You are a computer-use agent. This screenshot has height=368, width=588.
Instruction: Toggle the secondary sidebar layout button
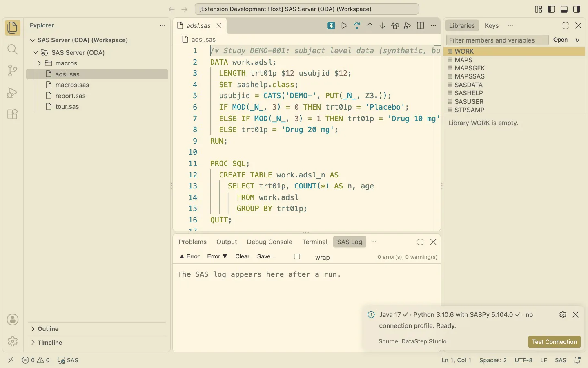577,9
